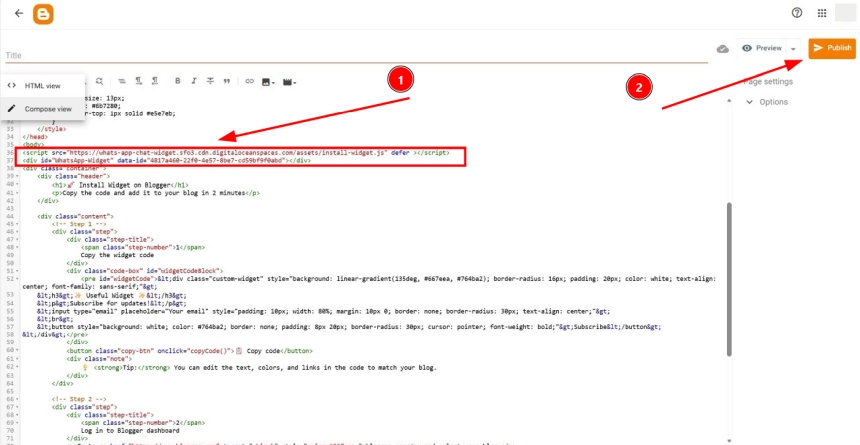Viewport: 860px width, 445px height.
Task: Click the span step-number 1 line
Action: point(143,247)
